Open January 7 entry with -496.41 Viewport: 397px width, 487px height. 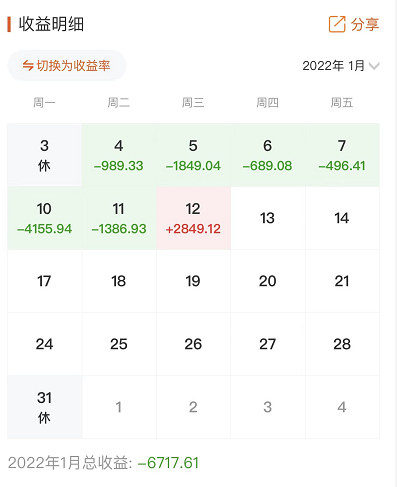pyautogui.click(x=342, y=155)
